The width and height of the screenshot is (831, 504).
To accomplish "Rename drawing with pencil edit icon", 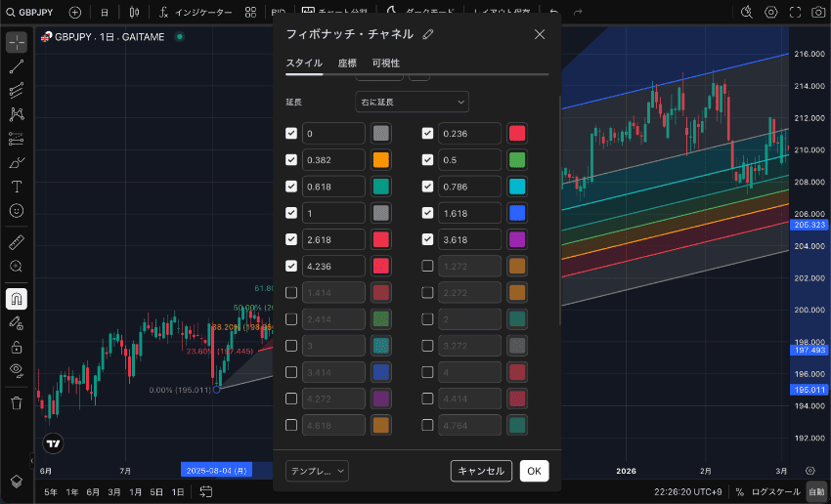I will (428, 34).
